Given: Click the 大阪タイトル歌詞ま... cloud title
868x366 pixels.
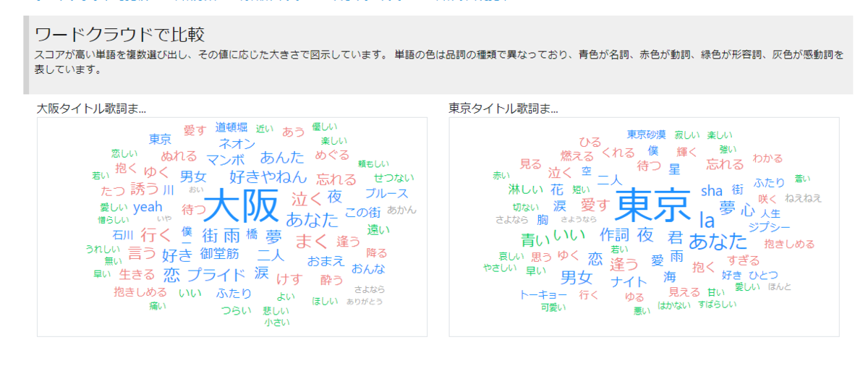Looking at the screenshot, I should point(91,108).
